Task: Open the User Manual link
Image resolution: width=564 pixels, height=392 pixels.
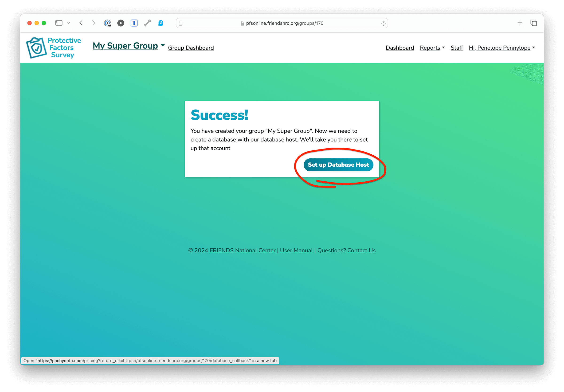Action: point(296,250)
